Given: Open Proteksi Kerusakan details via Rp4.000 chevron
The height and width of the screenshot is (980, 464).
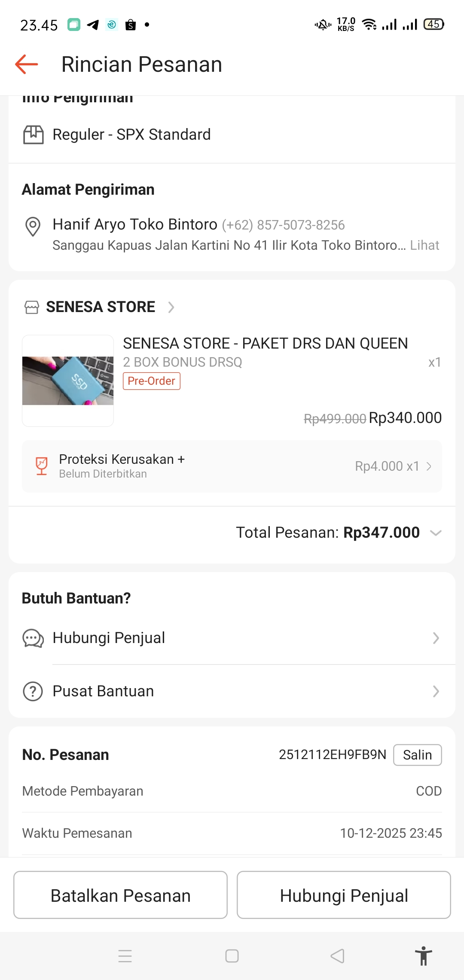Looking at the screenshot, I should (429, 466).
